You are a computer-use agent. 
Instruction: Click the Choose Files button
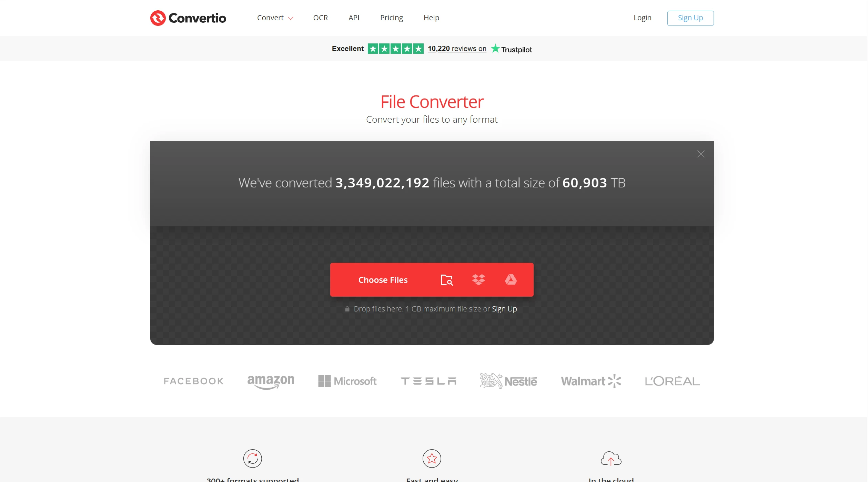[x=383, y=280]
